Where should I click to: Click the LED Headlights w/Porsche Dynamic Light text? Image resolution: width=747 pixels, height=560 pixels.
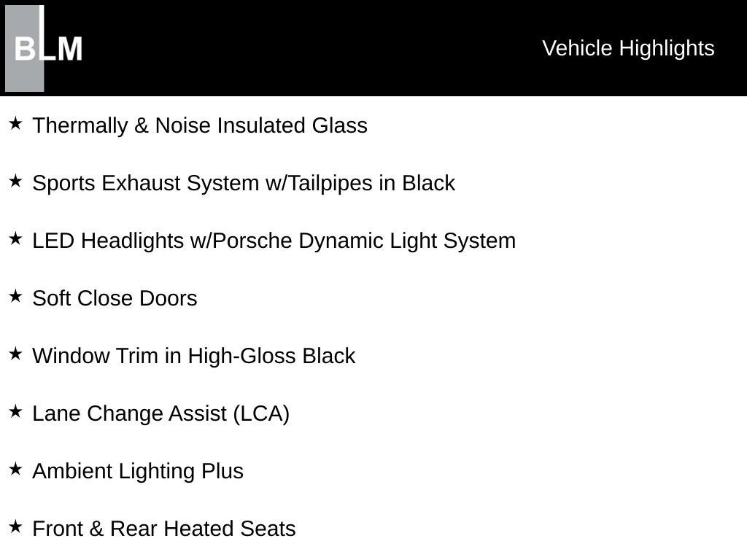[x=274, y=241]
